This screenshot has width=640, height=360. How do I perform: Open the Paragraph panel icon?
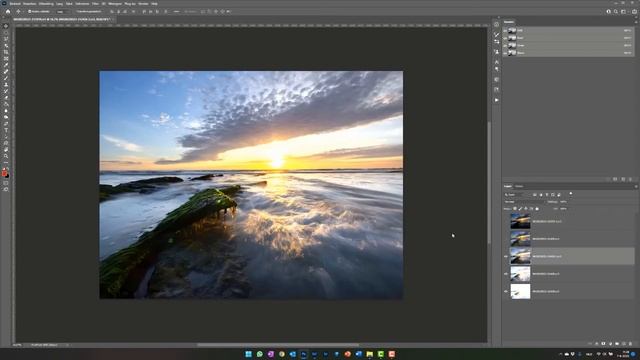(497, 69)
